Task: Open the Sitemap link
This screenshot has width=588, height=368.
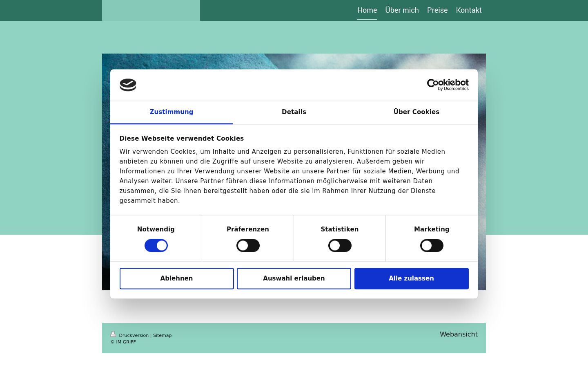Action: [162, 335]
